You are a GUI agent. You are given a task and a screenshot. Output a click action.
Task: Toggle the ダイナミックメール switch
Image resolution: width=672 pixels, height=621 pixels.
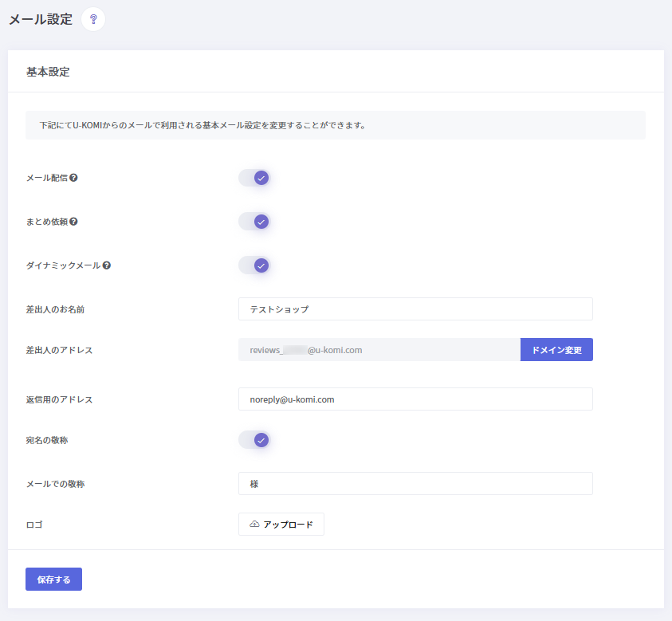pos(255,265)
